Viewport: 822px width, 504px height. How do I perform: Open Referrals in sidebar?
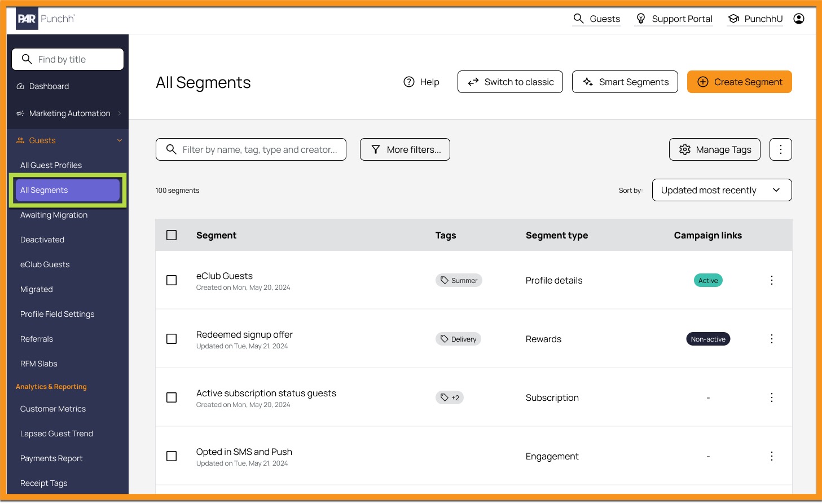37,339
